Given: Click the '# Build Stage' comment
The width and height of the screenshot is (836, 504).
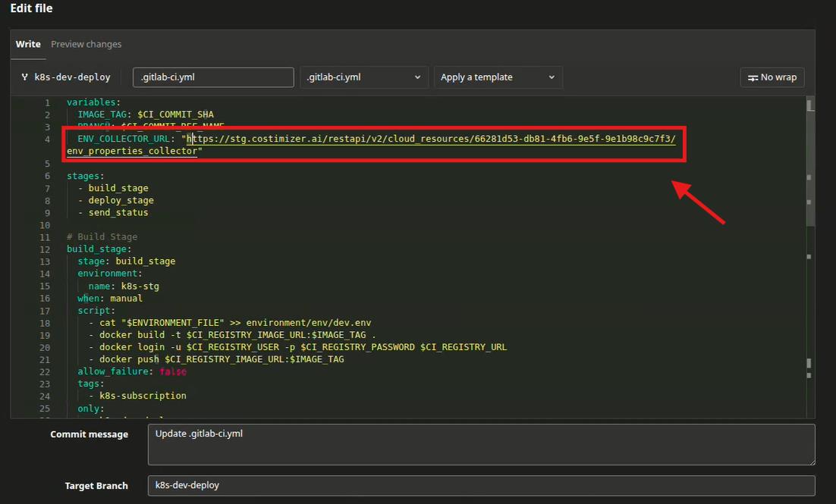Looking at the screenshot, I should 102,236.
